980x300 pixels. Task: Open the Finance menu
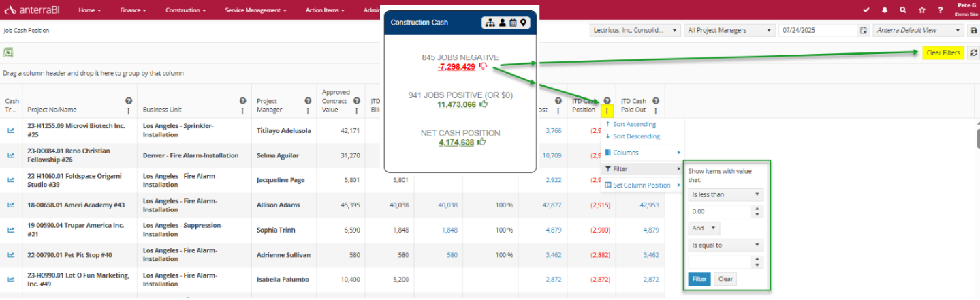(x=133, y=10)
